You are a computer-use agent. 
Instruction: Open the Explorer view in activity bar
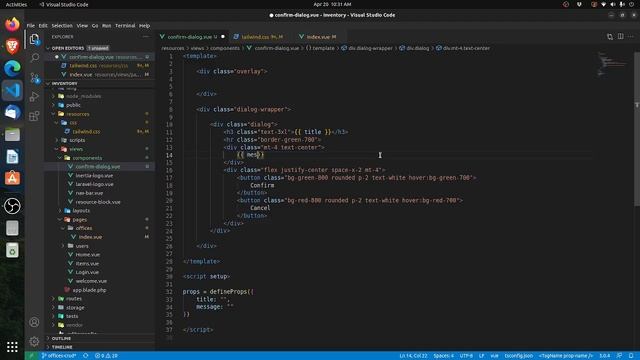click(x=34, y=39)
